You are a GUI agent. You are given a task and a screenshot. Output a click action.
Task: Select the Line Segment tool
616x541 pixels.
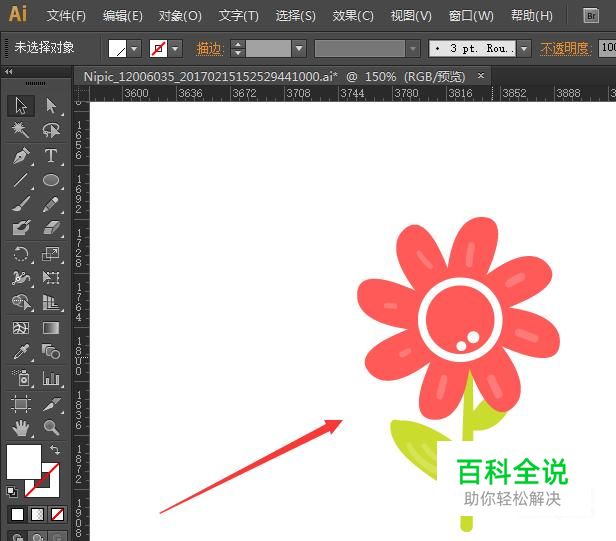(x=21, y=180)
